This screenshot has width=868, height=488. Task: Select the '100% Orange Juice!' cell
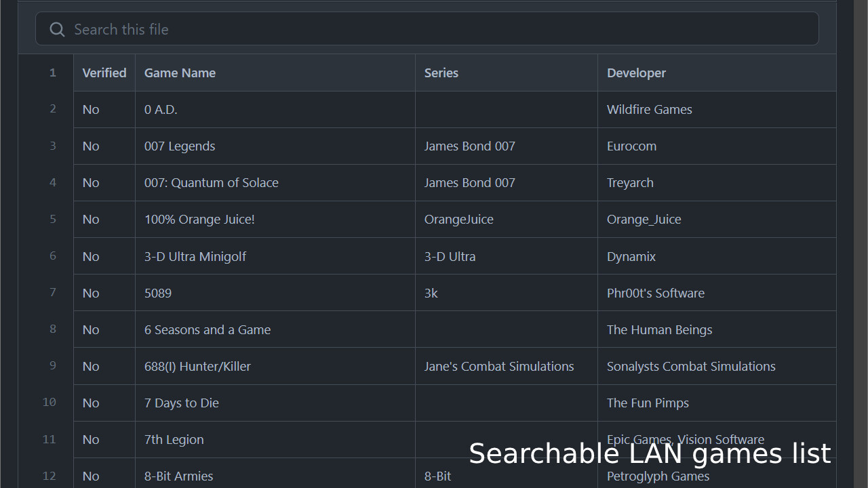coord(199,220)
